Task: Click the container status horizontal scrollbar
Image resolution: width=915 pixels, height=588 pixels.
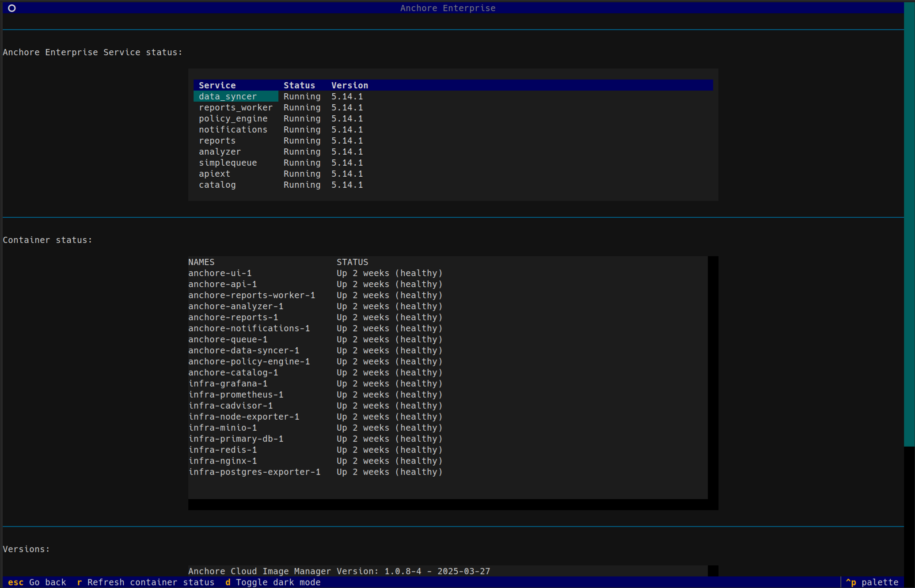Action: coord(448,505)
